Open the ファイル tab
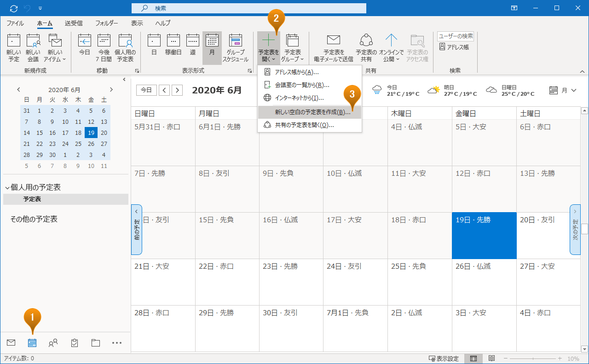 tap(15, 23)
